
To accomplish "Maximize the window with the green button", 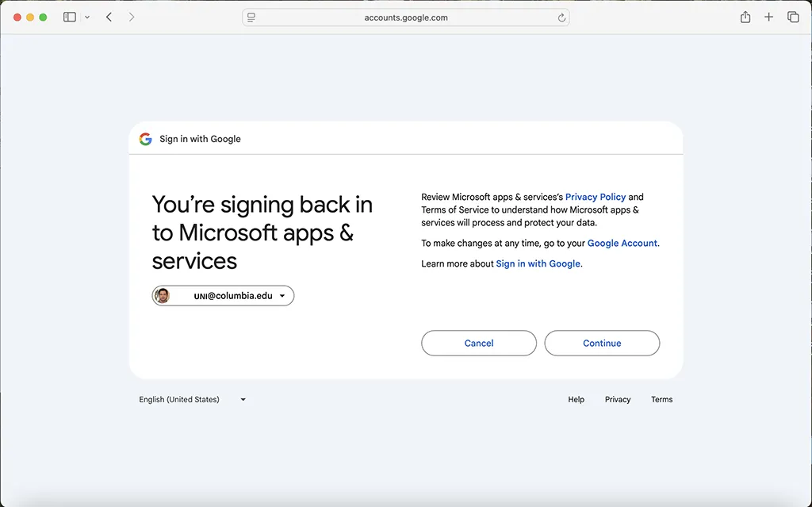I will coord(43,17).
